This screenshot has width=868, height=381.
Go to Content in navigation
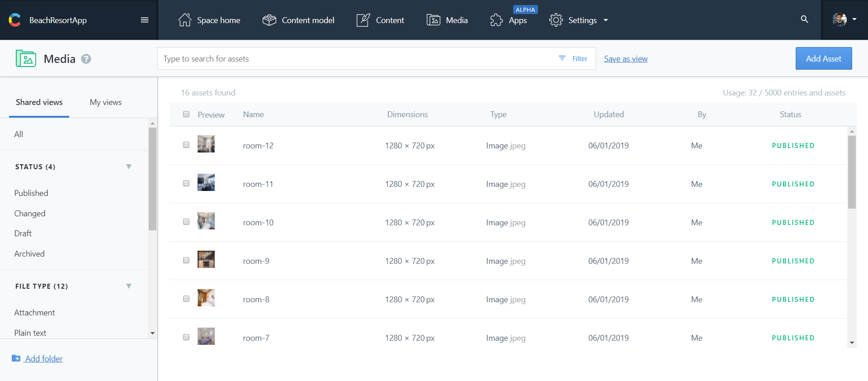coord(380,20)
